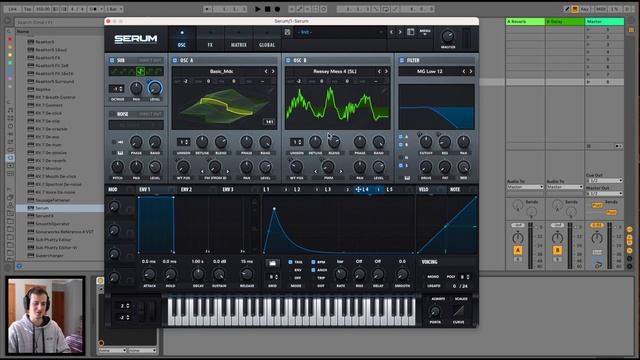This screenshot has width=640, height=360.
Task: Go to previous OSC B wavetable
Action: [379, 71]
